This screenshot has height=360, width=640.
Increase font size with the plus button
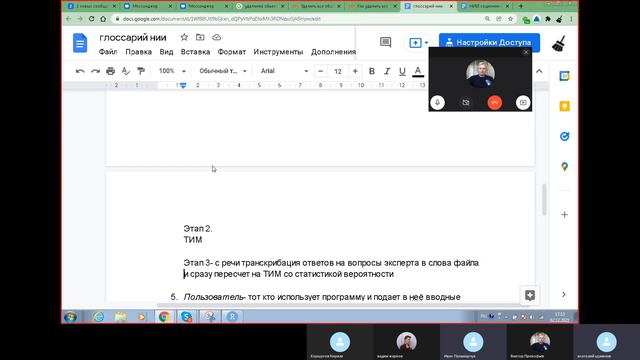[355, 71]
